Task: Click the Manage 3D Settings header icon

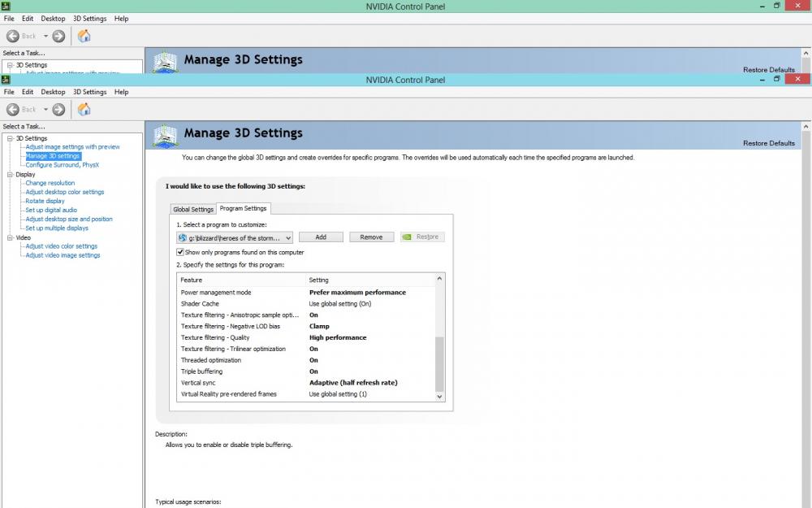Action: (x=166, y=135)
